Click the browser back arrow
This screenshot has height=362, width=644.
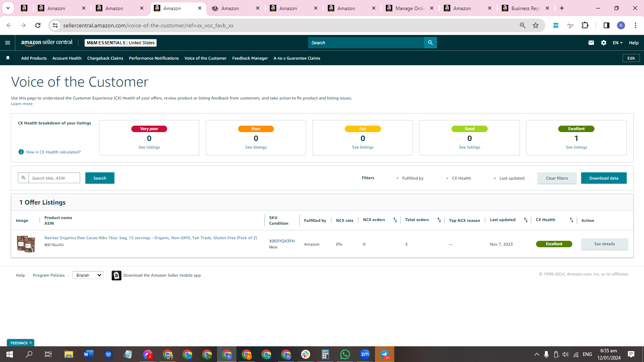[9, 25]
